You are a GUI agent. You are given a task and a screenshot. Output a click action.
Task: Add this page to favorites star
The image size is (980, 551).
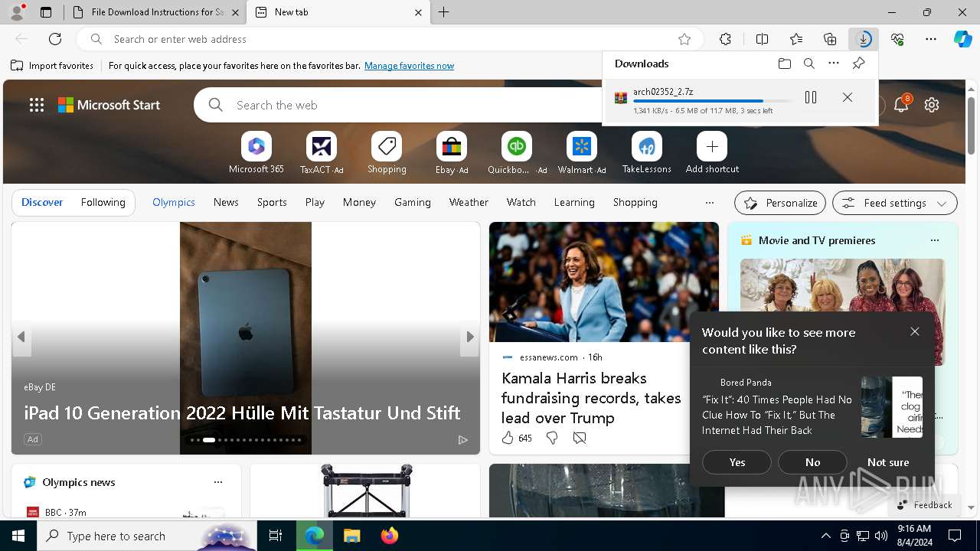pyautogui.click(x=684, y=39)
